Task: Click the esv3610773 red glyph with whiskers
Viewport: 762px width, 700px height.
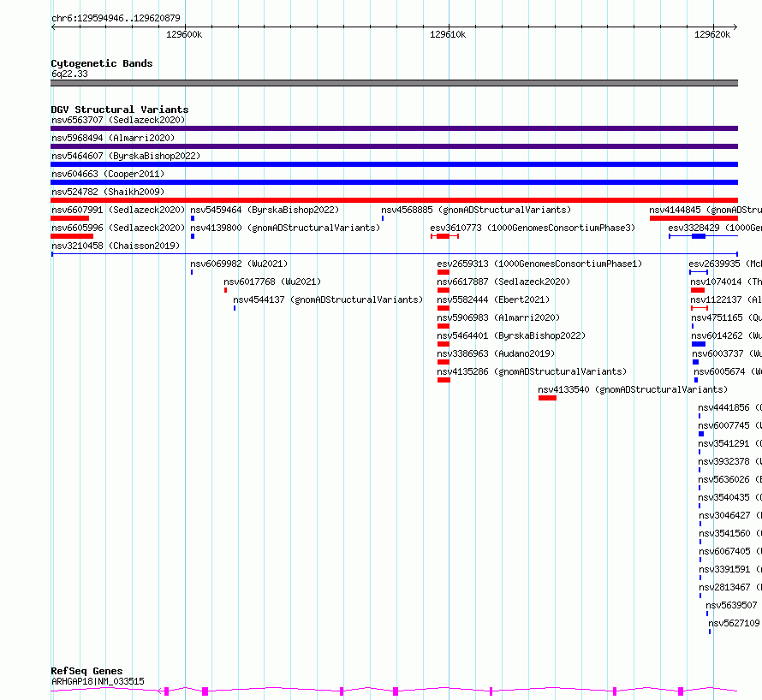Action: point(444,236)
